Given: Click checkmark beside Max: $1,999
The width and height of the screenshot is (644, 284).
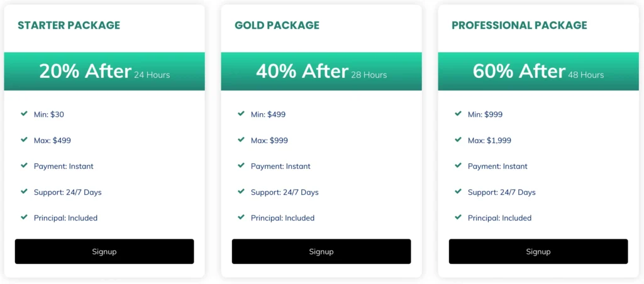Looking at the screenshot, I should tap(458, 139).
